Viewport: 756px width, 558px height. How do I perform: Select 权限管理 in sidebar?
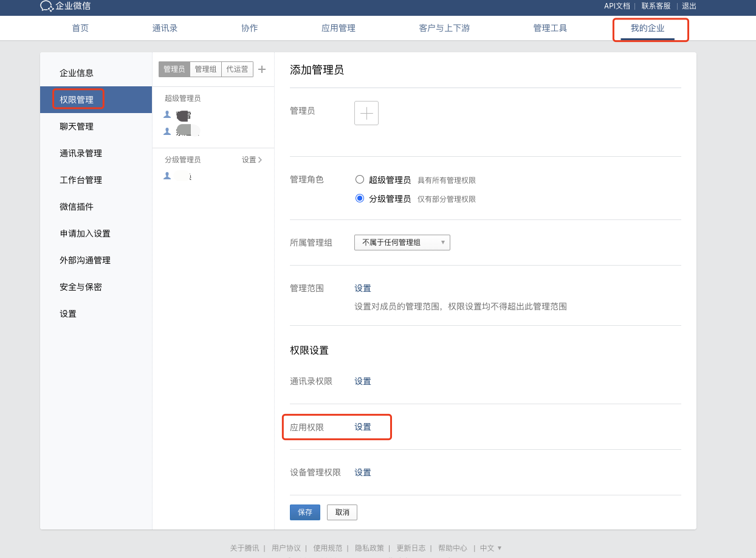pyautogui.click(x=96, y=100)
